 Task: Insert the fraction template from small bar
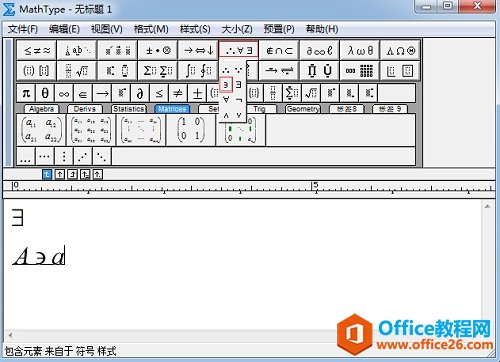273,93
